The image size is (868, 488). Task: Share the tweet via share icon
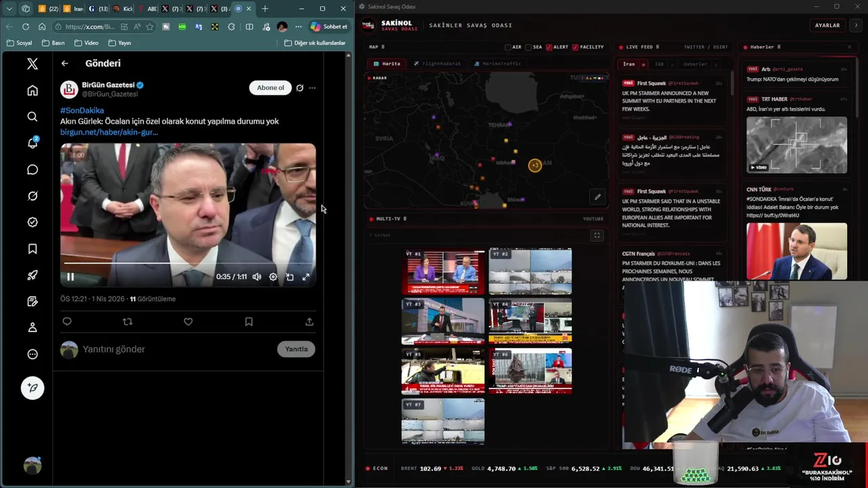click(309, 321)
